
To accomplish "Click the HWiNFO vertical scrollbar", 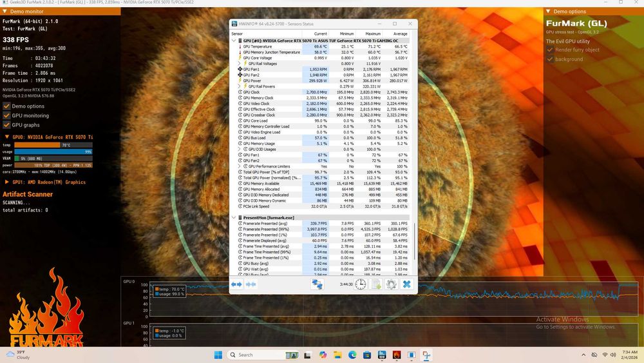I will pos(414,241).
